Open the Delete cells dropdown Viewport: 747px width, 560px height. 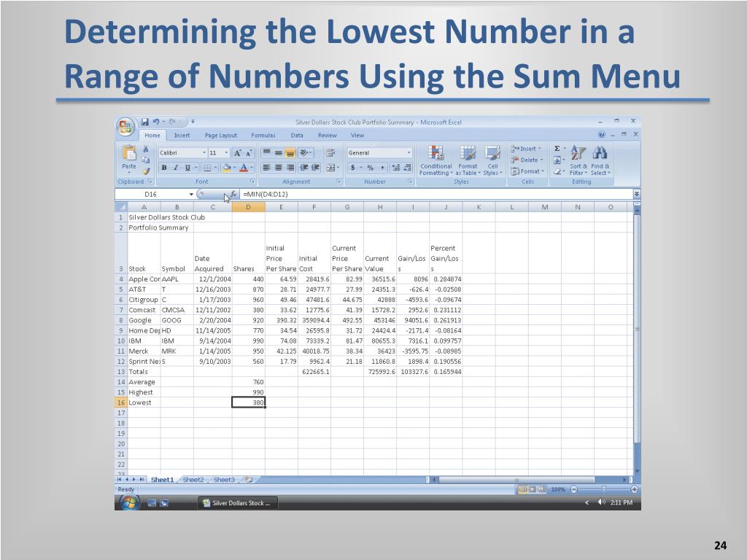pyautogui.click(x=527, y=160)
